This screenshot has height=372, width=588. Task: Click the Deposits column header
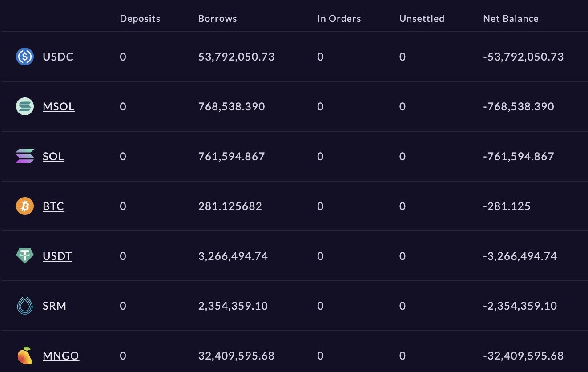140,19
